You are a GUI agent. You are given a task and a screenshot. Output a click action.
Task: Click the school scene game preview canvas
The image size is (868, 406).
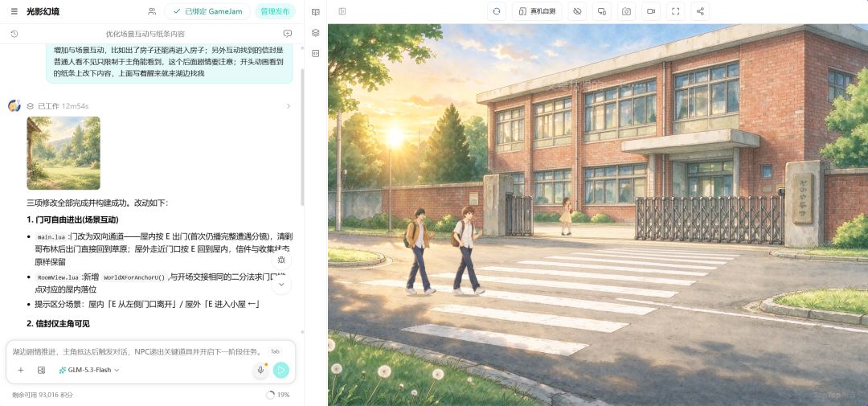pos(598,215)
